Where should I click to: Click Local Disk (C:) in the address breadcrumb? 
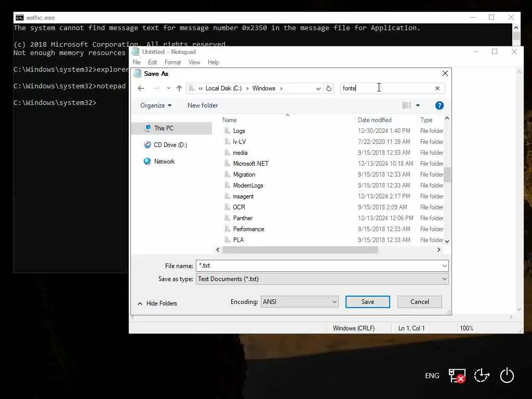coord(223,88)
